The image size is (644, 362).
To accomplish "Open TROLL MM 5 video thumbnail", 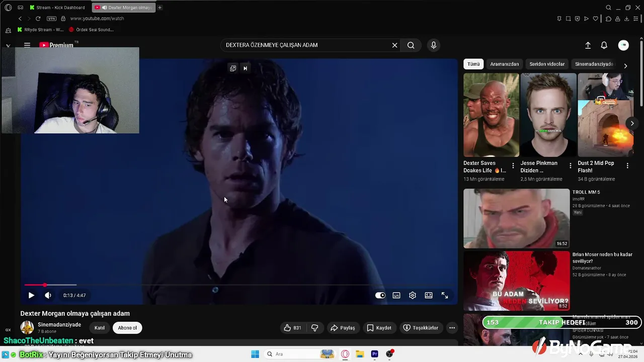I will click(x=516, y=218).
